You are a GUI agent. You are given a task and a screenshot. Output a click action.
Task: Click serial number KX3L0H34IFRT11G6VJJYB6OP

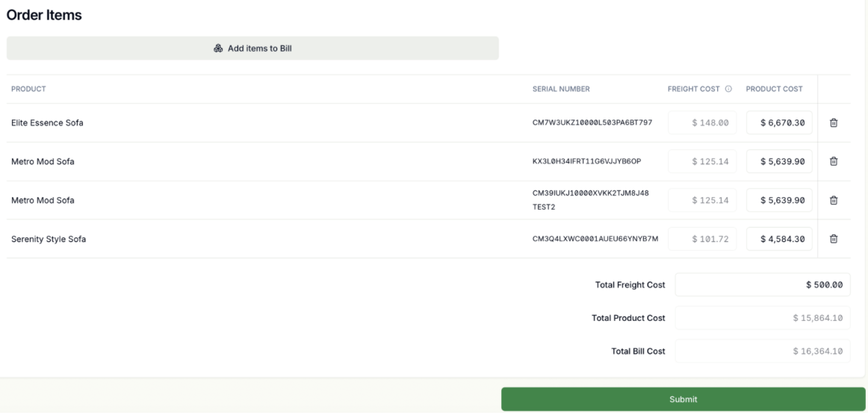click(587, 161)
